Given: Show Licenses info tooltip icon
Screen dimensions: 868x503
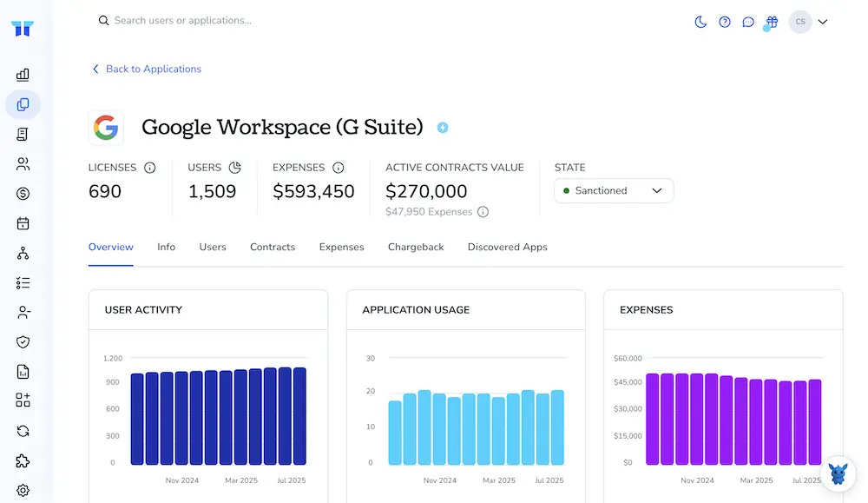Looking at the screenshot, I should point(149,168).
